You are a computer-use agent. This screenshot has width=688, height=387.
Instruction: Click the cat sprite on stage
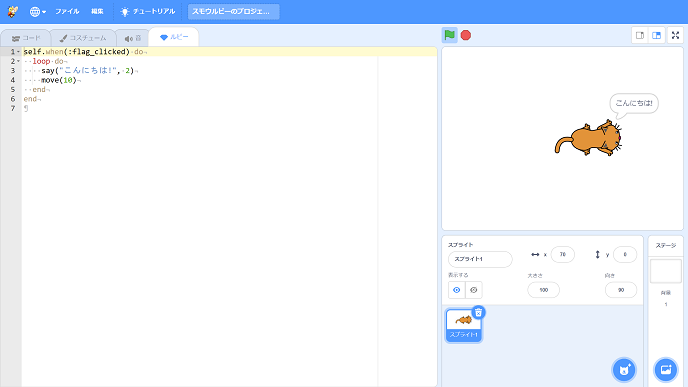tap(588, 138)
